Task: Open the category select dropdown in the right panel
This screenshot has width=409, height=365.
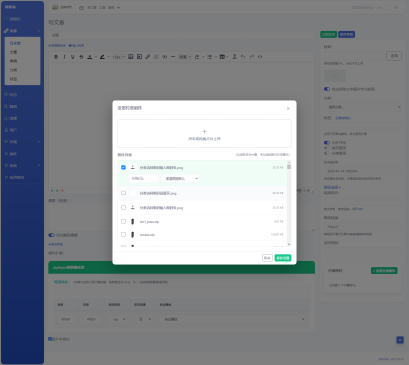Action: point(363,107)
